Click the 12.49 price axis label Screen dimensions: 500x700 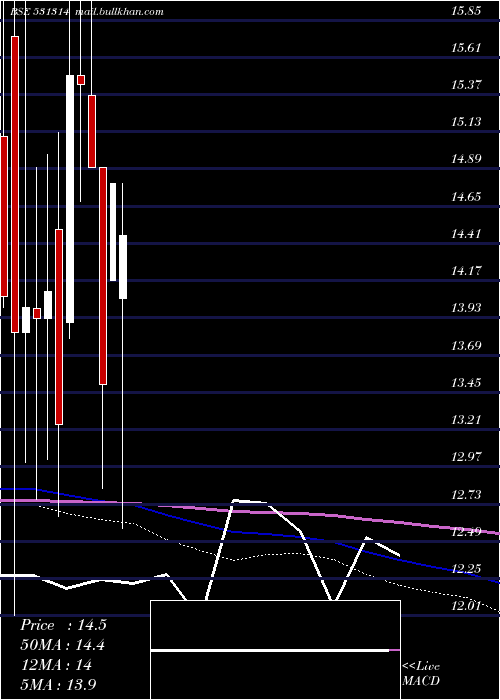(x=466, y=531)
